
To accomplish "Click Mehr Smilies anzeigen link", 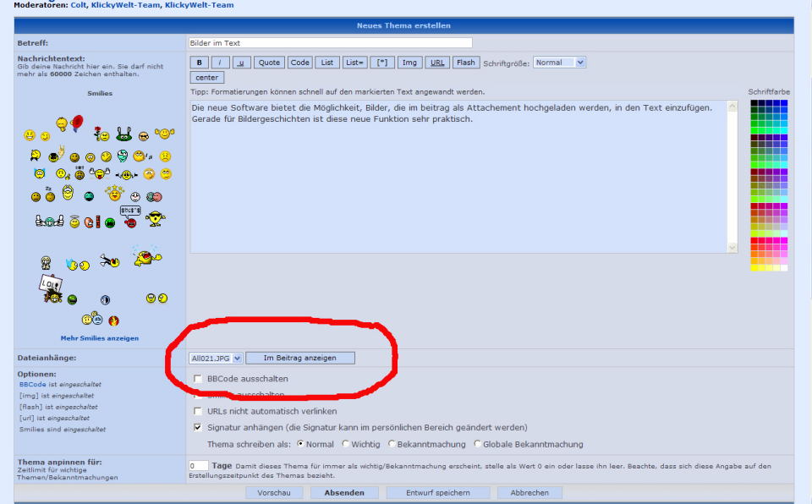I will click(x=100, y=338).
